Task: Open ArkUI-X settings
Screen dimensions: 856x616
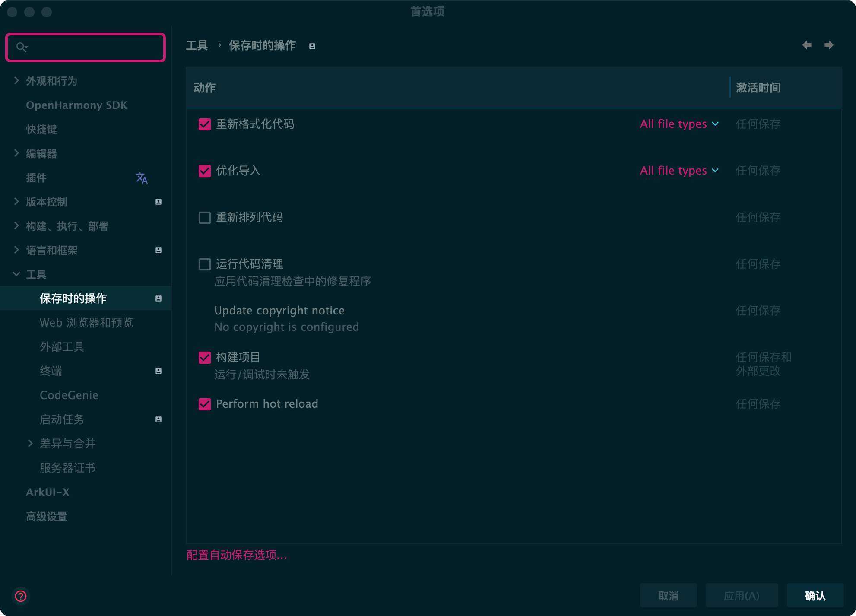Action: point(48,492)
